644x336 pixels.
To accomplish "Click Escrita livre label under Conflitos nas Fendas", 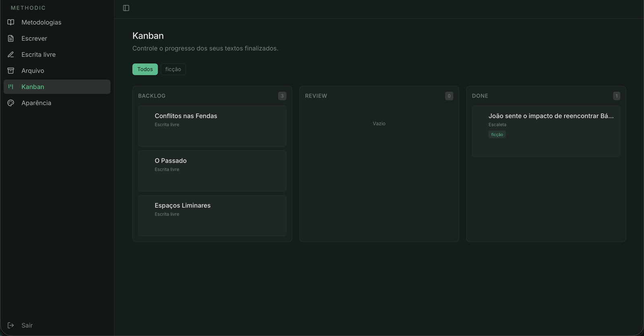I will (x=167, y=124).
